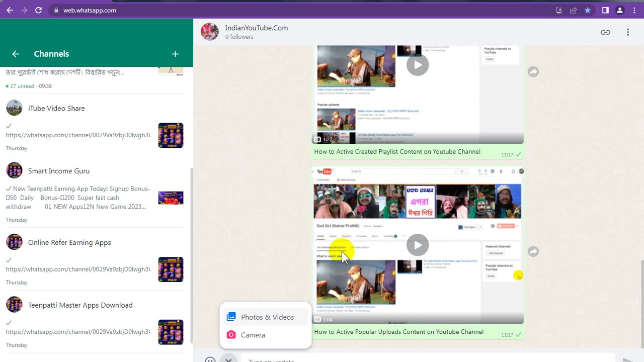Open the browser share icon
This screenshot has width=644, height=362.
click(x=573, y=10)
